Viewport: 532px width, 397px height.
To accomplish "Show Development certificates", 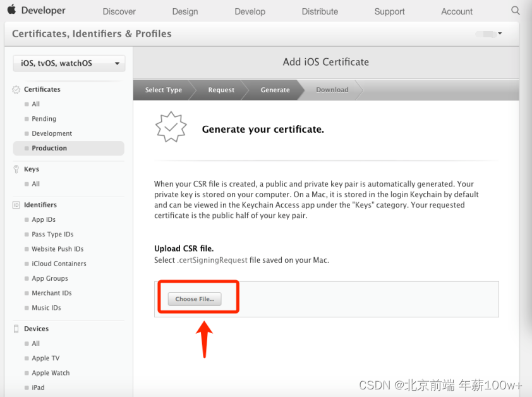I will coord(52,133).
